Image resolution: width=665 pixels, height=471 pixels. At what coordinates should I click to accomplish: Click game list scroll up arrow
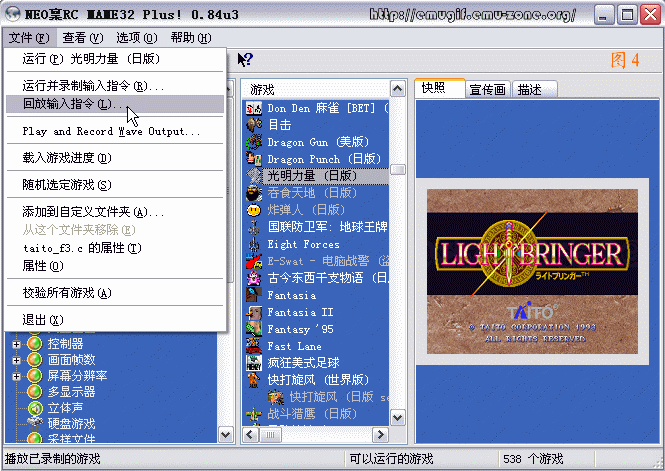pyautogui.click(x=397, y=89)
